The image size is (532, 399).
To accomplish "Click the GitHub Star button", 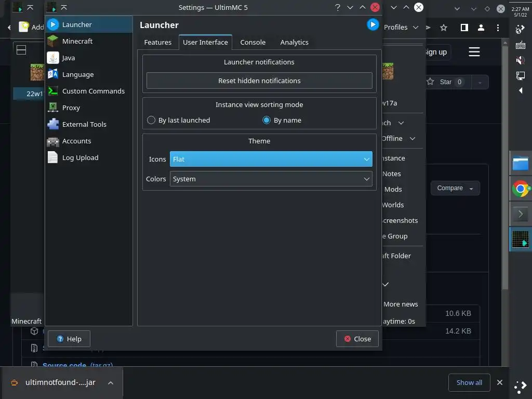I will click(448, 82).
